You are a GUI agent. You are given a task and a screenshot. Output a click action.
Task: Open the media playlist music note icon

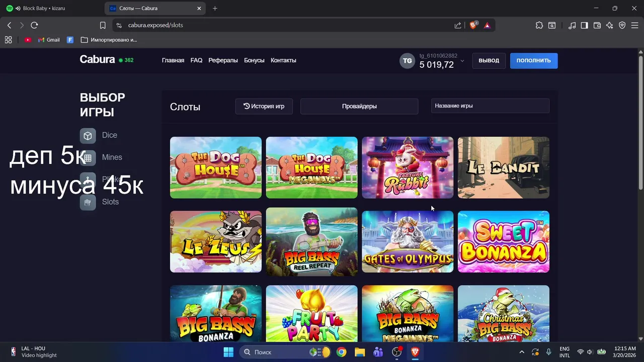(572, 25)
